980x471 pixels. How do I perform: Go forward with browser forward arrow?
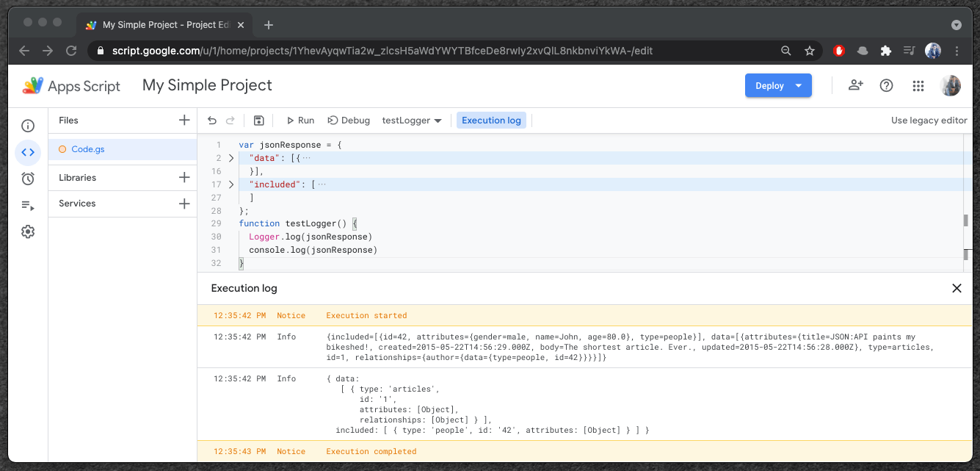[x=48, y=51]
